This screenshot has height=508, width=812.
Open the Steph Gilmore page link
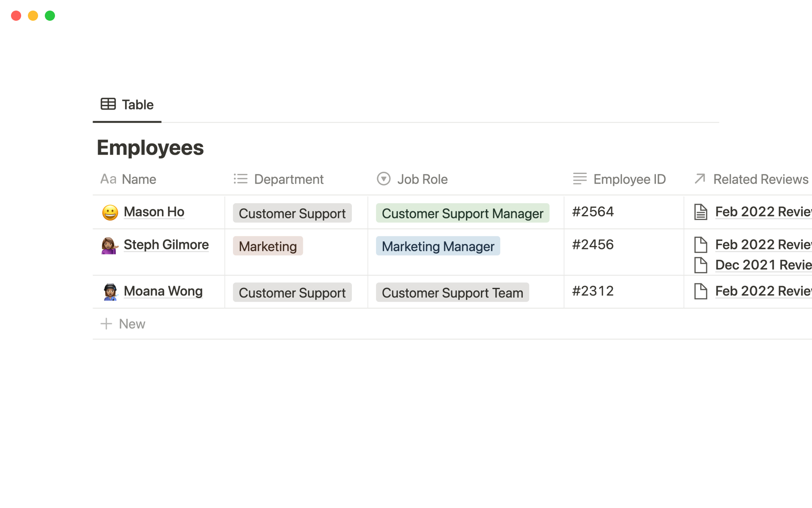pyautogui.click(x=166, y=245)
